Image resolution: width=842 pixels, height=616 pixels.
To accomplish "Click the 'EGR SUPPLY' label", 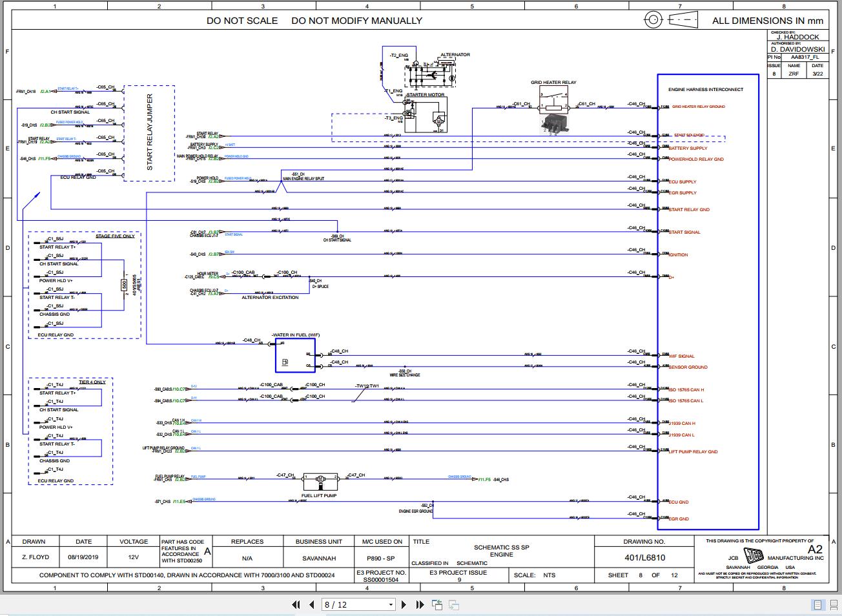I will pyautogui.click(x=683, y=192).
